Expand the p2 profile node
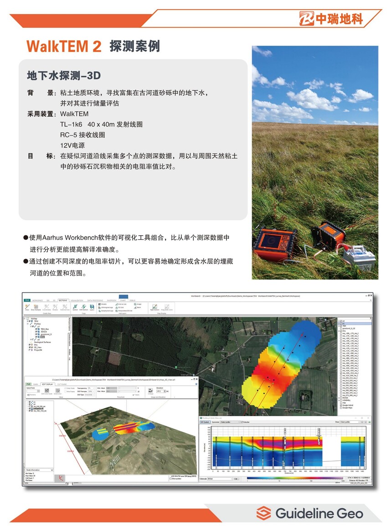Viewport: 392px width, 532px height. 31,339
